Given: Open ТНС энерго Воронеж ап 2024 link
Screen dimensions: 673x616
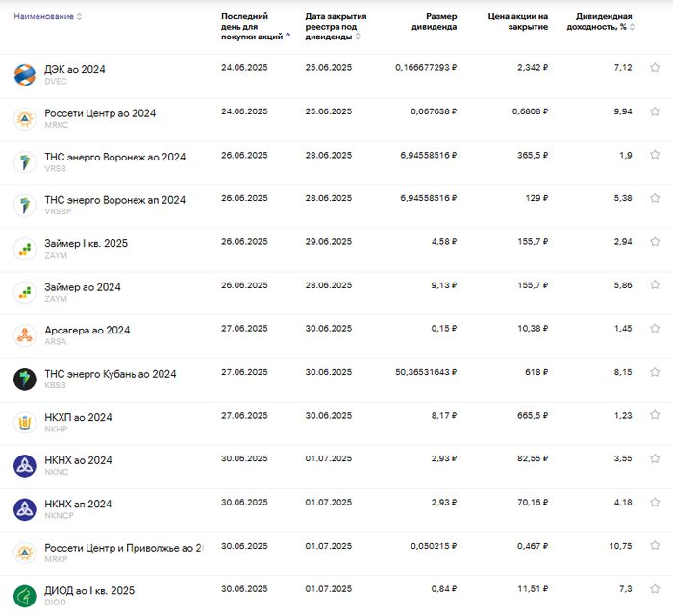Looking at the screenshot, I should pyautogui.click(x=114, y=200).
